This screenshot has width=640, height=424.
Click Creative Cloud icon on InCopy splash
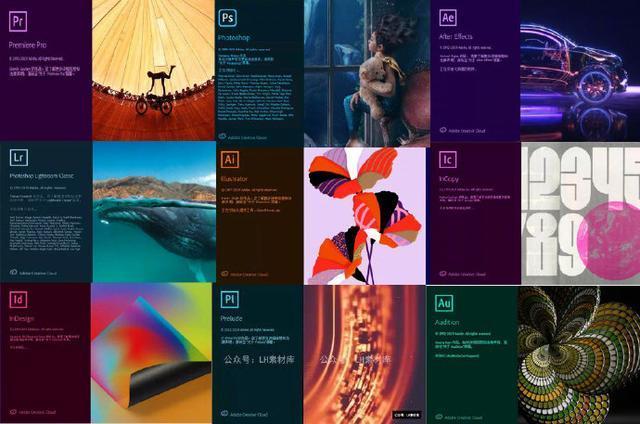click(443, 273)
